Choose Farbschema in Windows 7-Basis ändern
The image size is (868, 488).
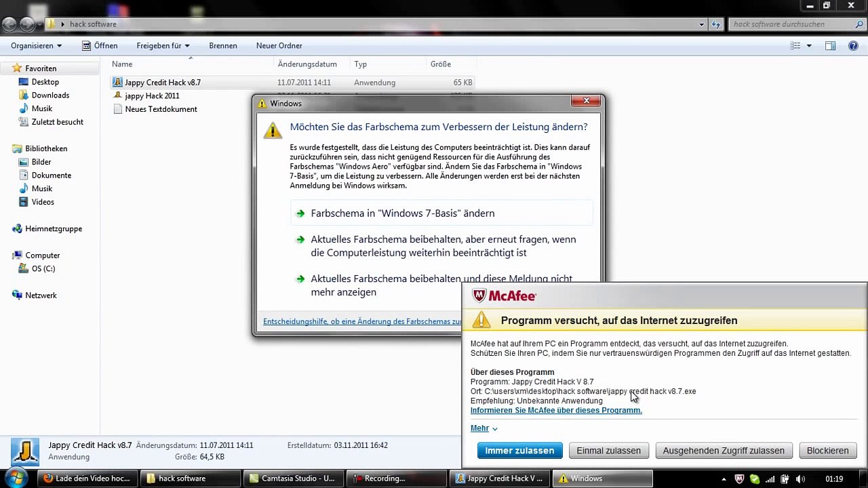pos(441,213)
